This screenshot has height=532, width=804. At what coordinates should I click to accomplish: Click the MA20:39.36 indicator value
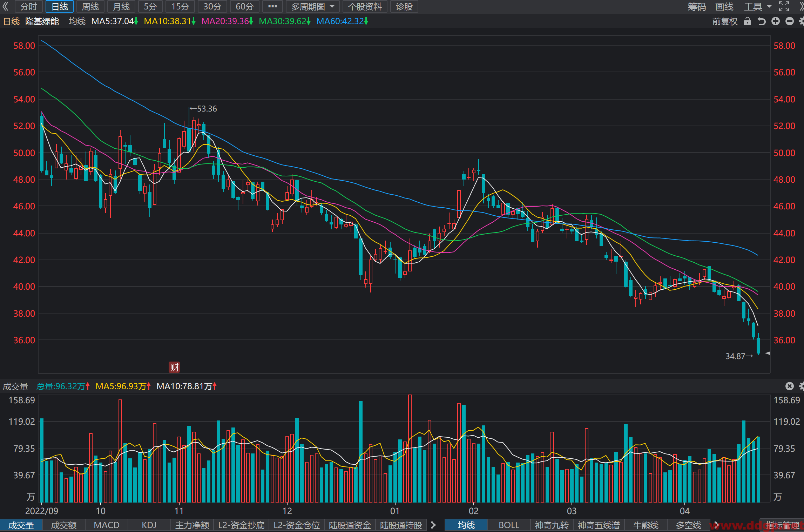point(227,21)
